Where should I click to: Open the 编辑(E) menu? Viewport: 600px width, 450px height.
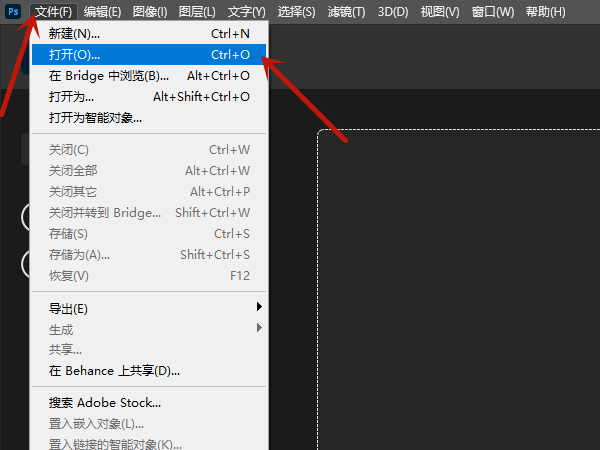[102, 12]
